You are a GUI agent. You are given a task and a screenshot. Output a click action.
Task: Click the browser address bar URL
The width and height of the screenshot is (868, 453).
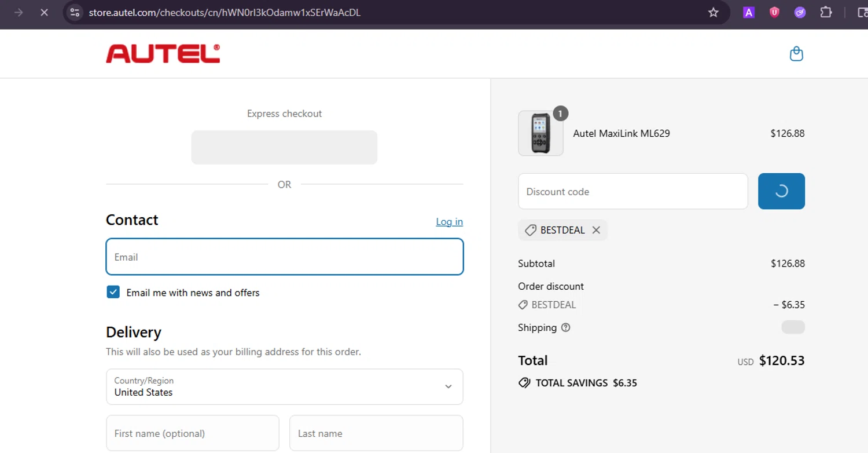tap(225, 12)
